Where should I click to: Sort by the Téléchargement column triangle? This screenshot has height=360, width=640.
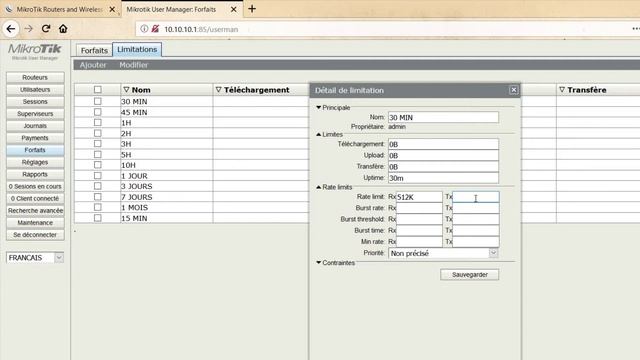(218, 90)
